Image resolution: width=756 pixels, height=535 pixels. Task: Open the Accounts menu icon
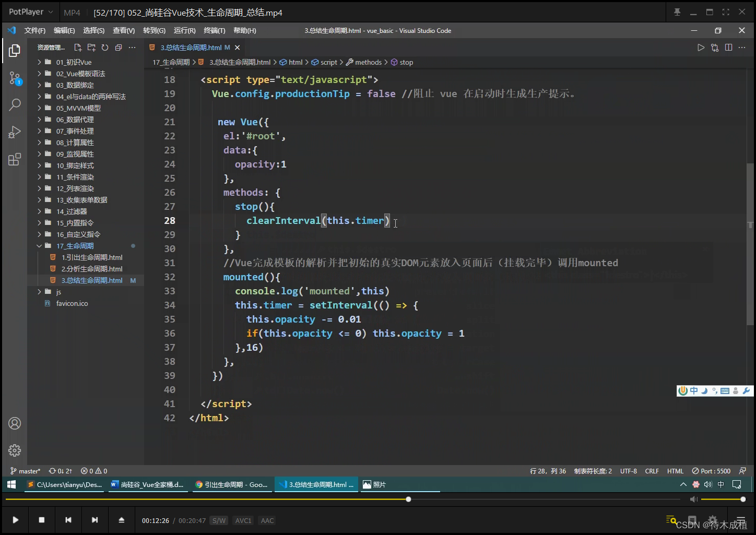15,423
